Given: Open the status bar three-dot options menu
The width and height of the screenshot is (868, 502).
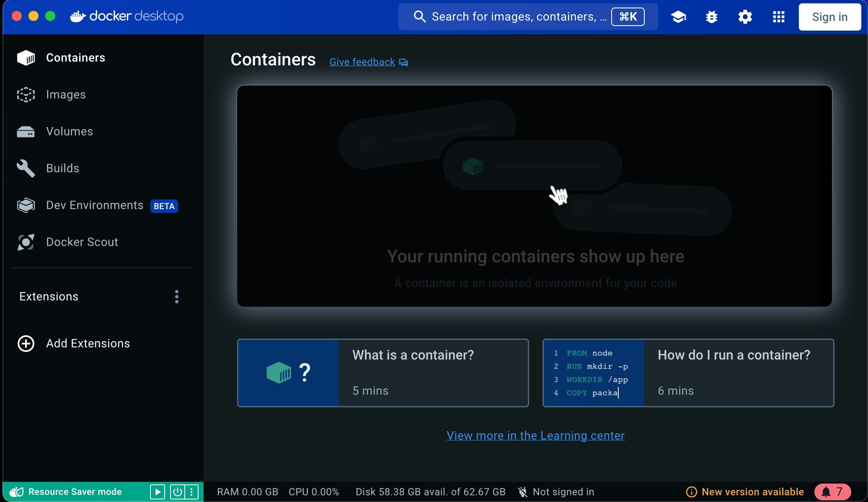Looking at the screenshot, I should pyautogui.click(x=191, y=492).
